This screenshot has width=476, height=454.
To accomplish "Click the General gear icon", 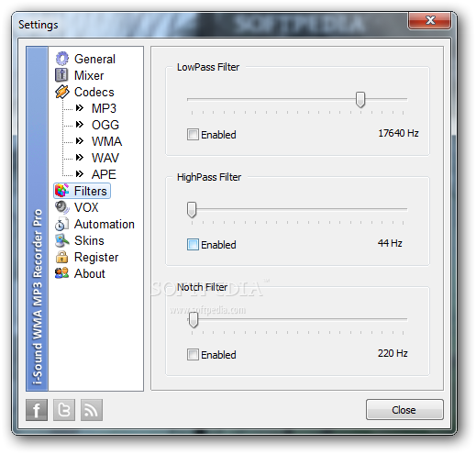I will pyautogui.click(x=62, y=59).
